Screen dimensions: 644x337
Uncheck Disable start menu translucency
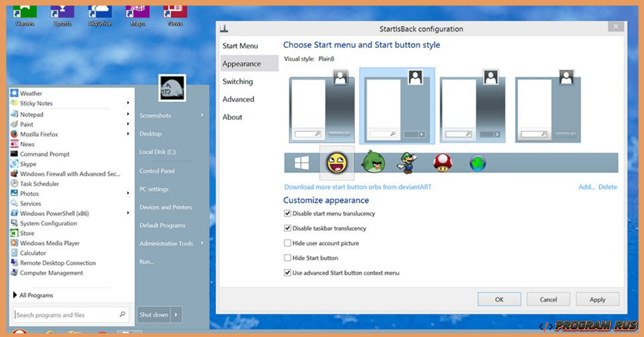tap(288, 214)
